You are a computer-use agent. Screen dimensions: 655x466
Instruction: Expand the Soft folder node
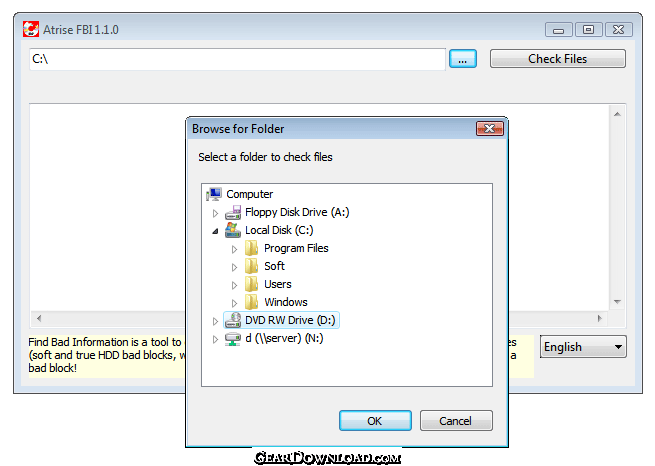coord(234,267)
